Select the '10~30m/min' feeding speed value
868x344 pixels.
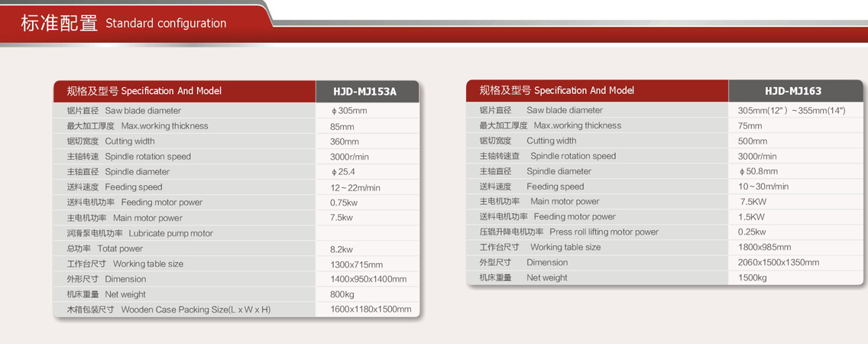[763, 187]
